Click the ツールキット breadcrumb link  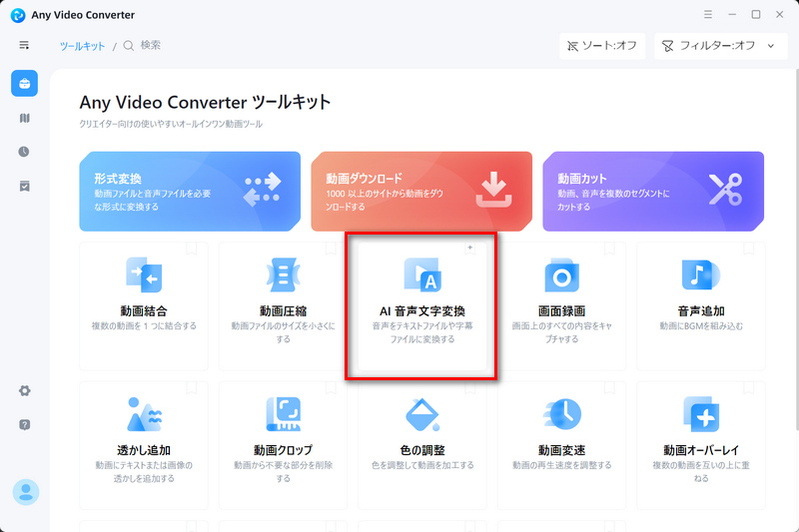tap(82, 46)
